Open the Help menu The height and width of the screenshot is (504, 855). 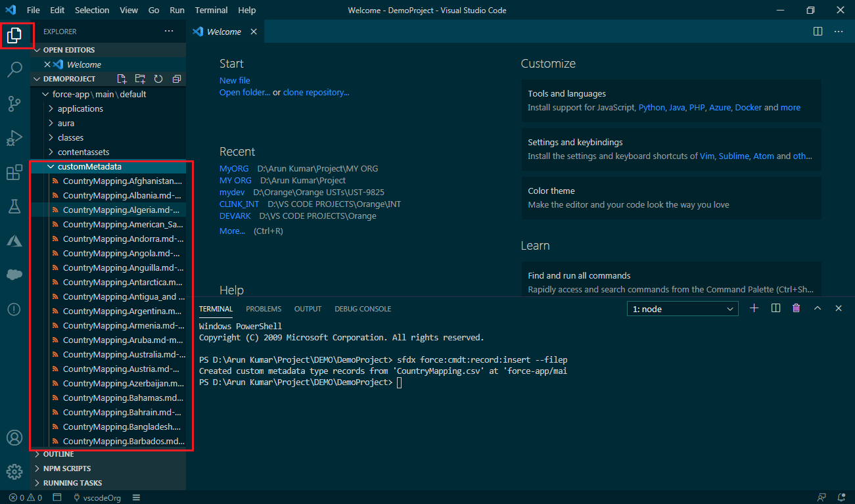tap(247, 11)
